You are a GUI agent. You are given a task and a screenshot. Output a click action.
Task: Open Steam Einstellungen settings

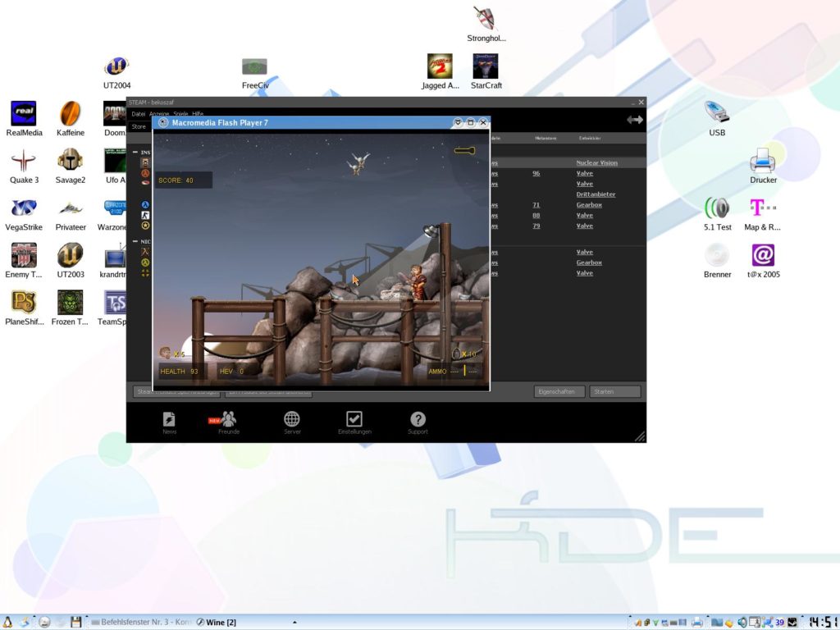coord(354,422)
